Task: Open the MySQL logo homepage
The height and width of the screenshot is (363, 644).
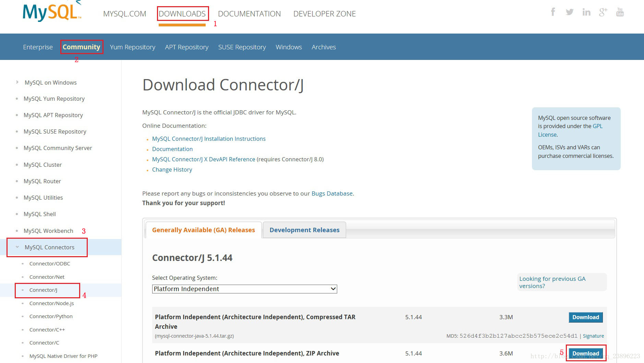Action: [52, 11]
